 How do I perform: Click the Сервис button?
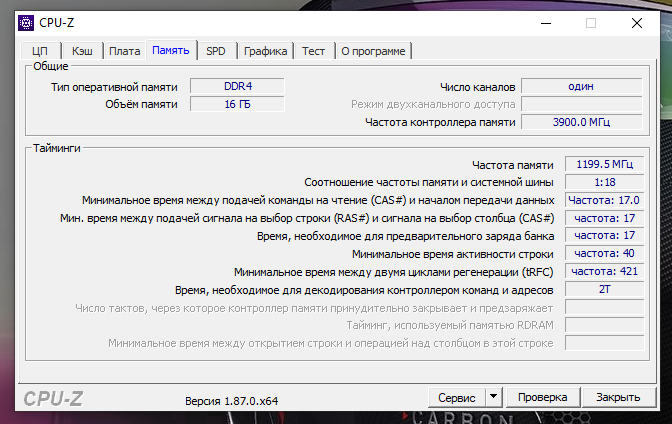456,397
